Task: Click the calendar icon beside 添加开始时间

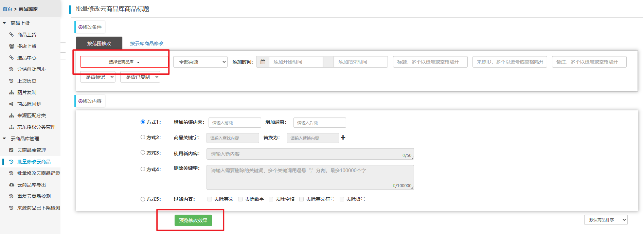Action: click(263, 62)
